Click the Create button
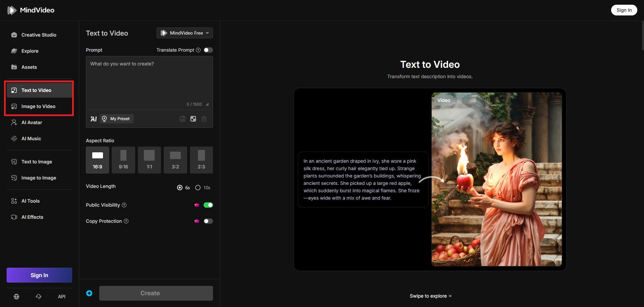The image size is (644, 307). point(156,293)
